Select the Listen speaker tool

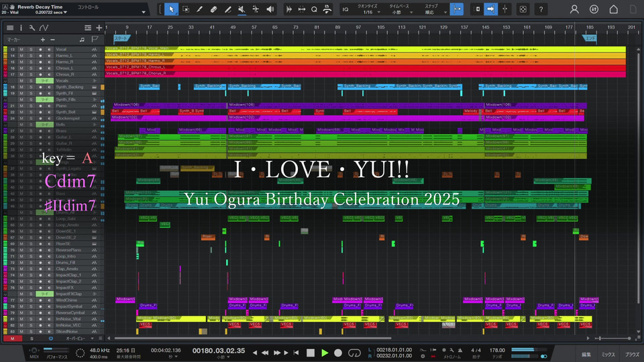point(270,9)
